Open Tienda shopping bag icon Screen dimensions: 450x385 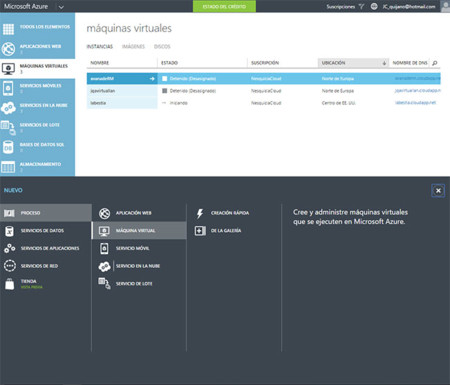pyautogui.click(x=10, y=284)
